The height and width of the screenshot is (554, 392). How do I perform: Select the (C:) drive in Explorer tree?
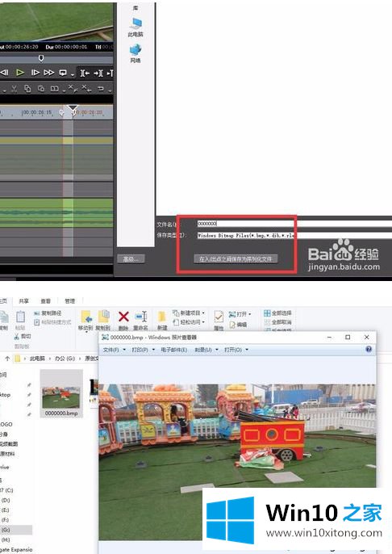6,490
